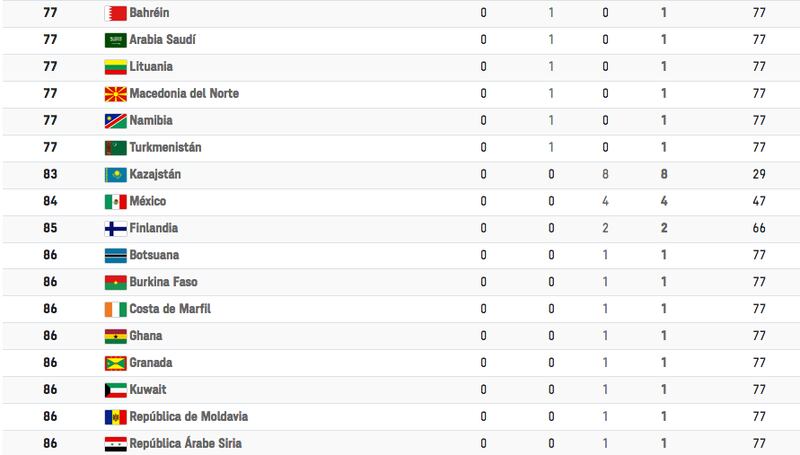
Task: Open República de Moldavia country link
Action: 189,417
